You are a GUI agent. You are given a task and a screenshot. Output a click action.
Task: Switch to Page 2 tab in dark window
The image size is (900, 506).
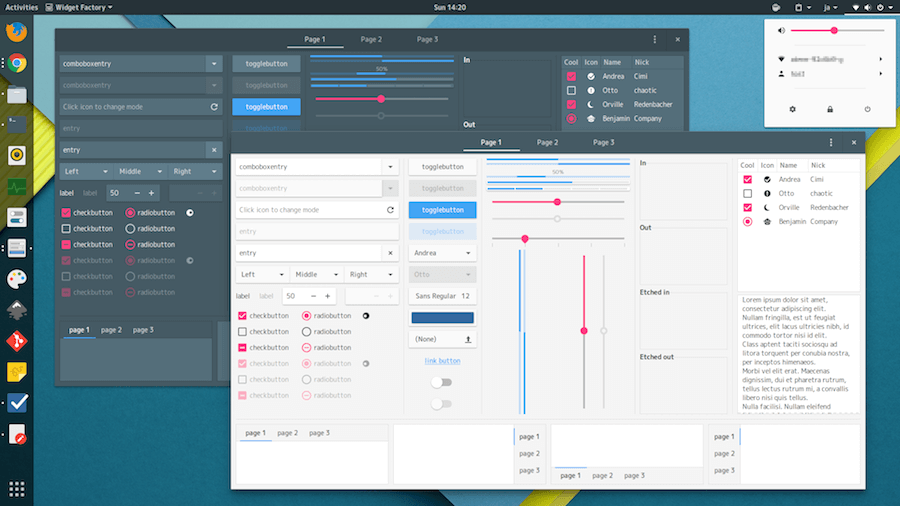371,39
